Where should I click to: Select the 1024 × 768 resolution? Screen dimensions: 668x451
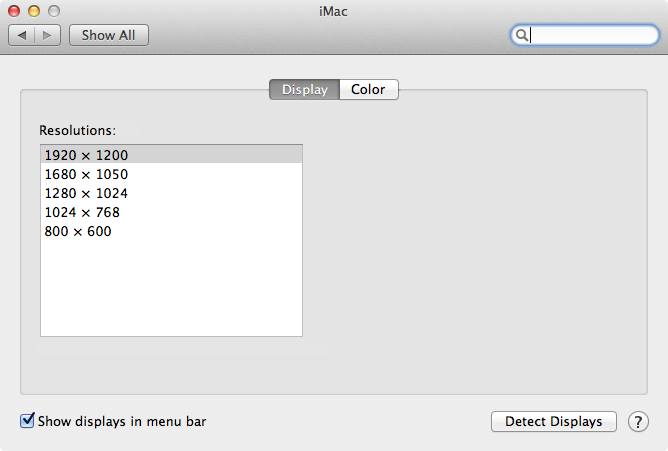tap(171, 212)
